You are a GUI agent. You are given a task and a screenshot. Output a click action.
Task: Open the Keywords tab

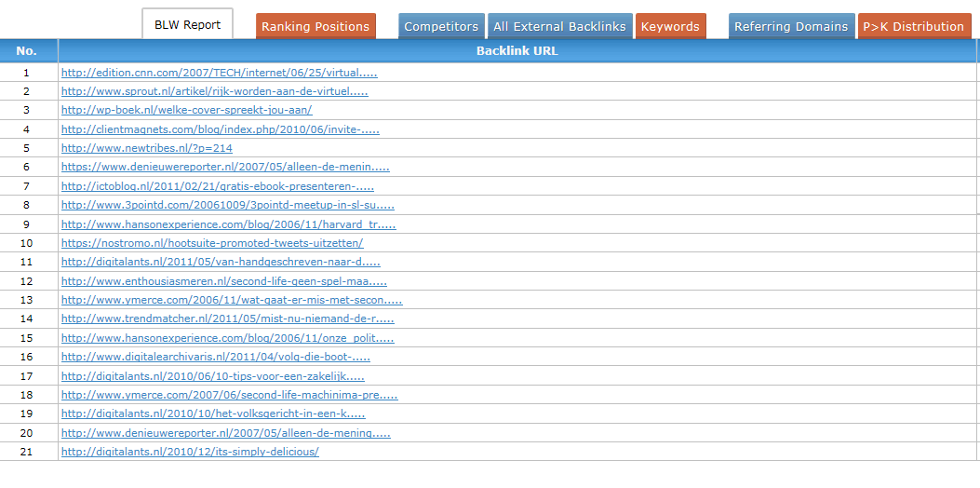[670, 26]
